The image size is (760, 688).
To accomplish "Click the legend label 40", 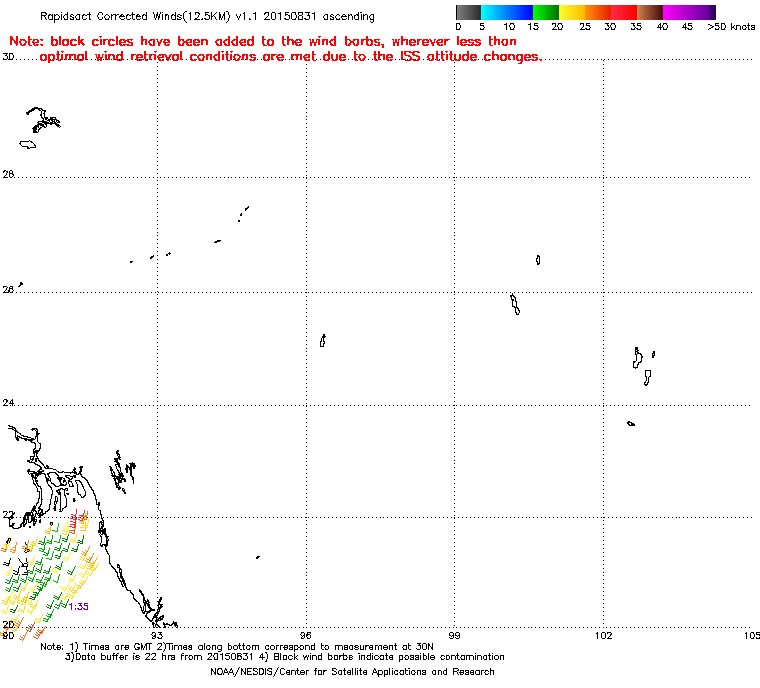I will coord(663,27).
